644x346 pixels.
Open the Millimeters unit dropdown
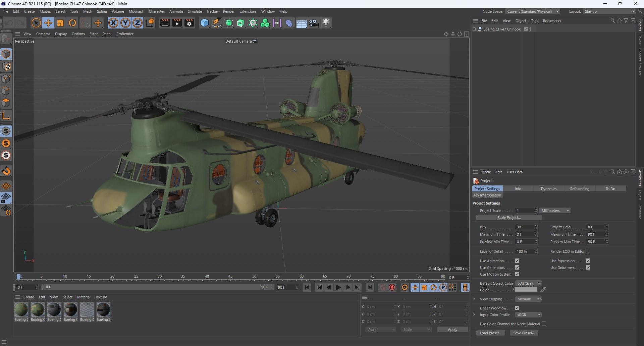(555, 211)
